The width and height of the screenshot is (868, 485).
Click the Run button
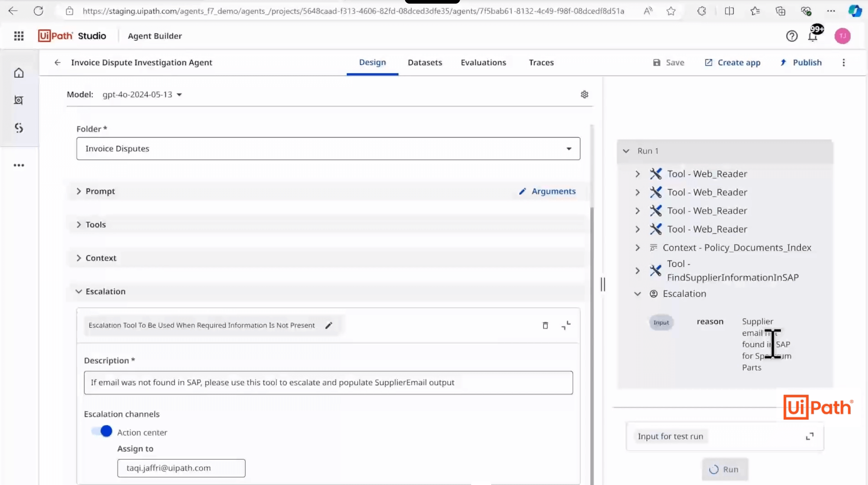tap(725, 469)
